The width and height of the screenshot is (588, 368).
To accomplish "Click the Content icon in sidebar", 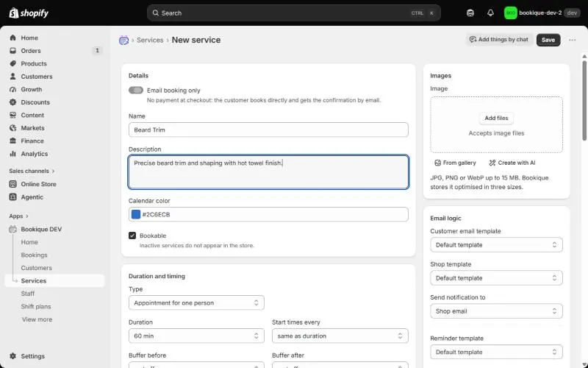I will pyautogui.click(x=13, y=115).
